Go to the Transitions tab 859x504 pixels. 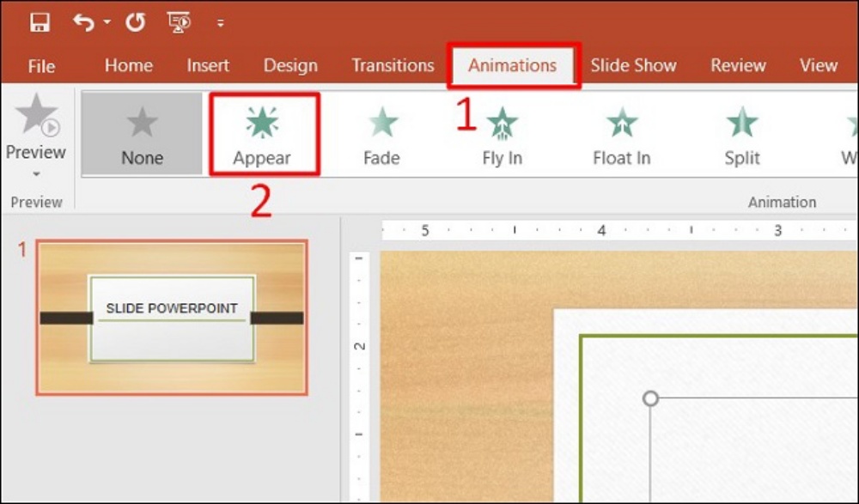[393, 65]
